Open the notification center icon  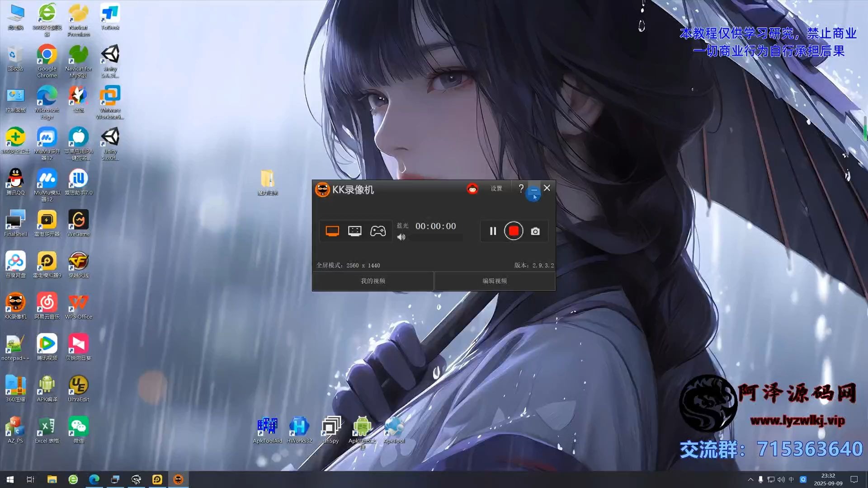point(854,479)
